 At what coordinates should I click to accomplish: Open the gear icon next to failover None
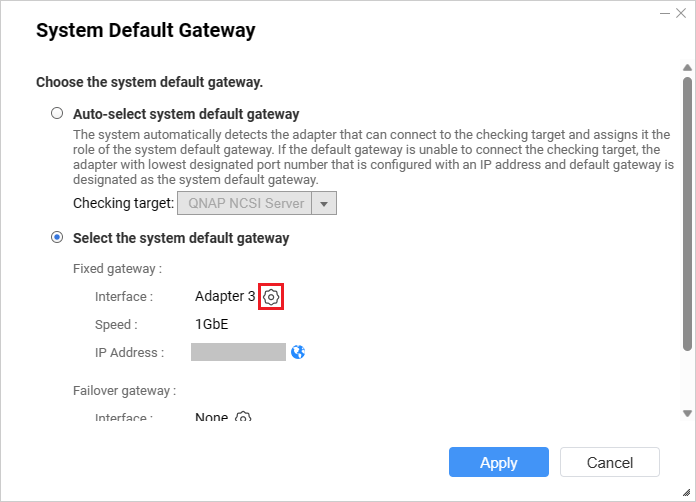click(x=243, y=416)
